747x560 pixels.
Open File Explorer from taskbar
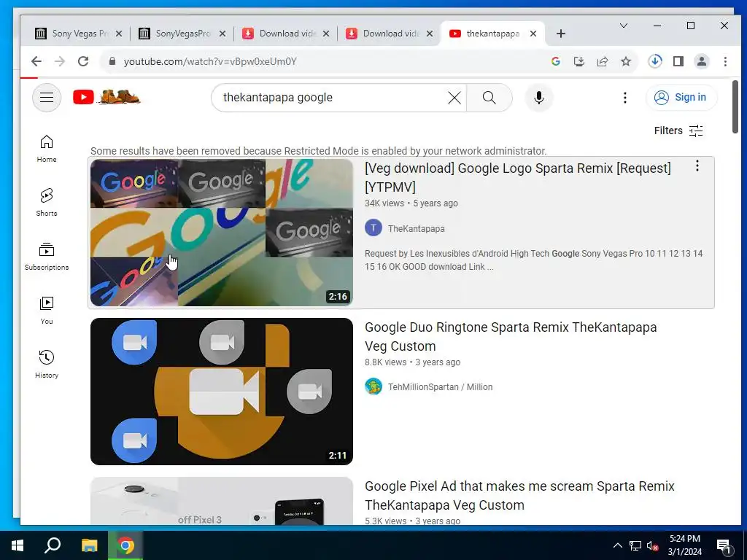[89, 545]
